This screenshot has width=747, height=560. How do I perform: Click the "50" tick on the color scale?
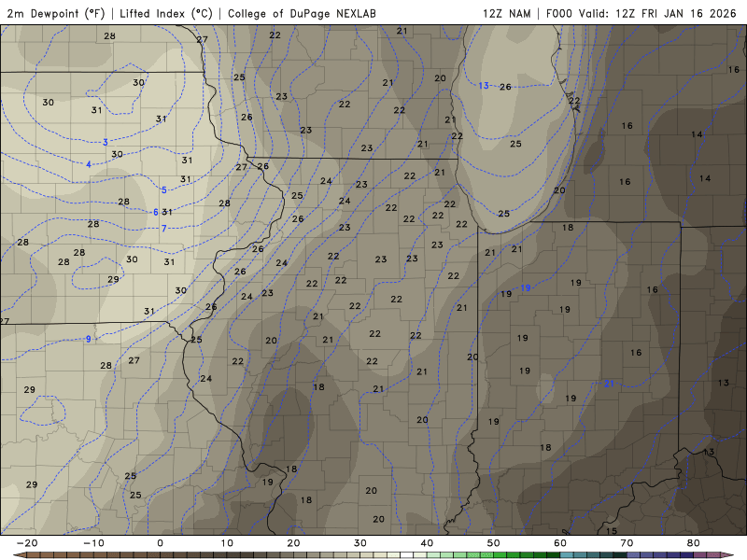tap(494, 543)
